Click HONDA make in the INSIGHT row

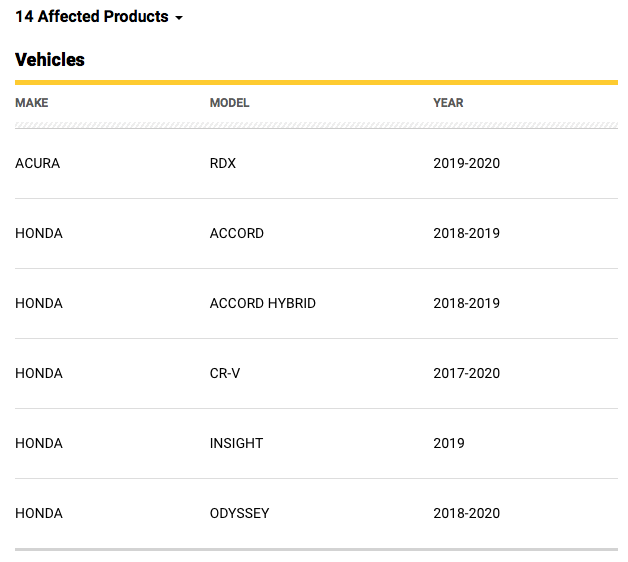[39, 443]
